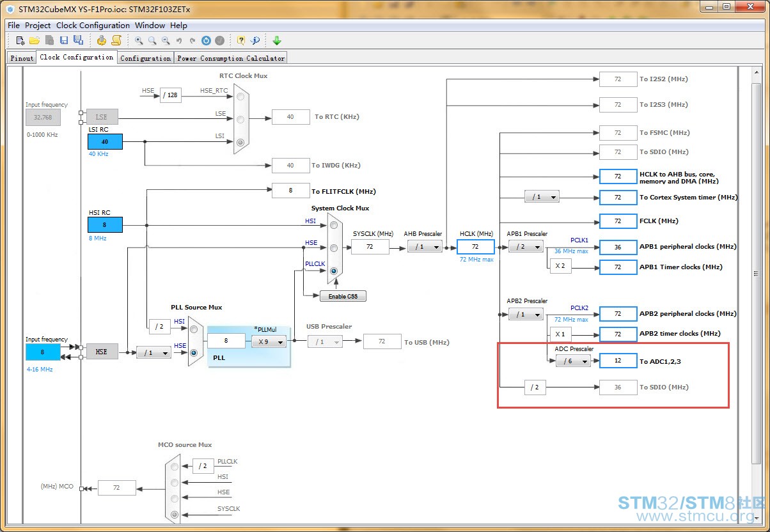The image size is (770, 532).
Task: Open the USB Prescaler dropdown
Action: point(325,341)
